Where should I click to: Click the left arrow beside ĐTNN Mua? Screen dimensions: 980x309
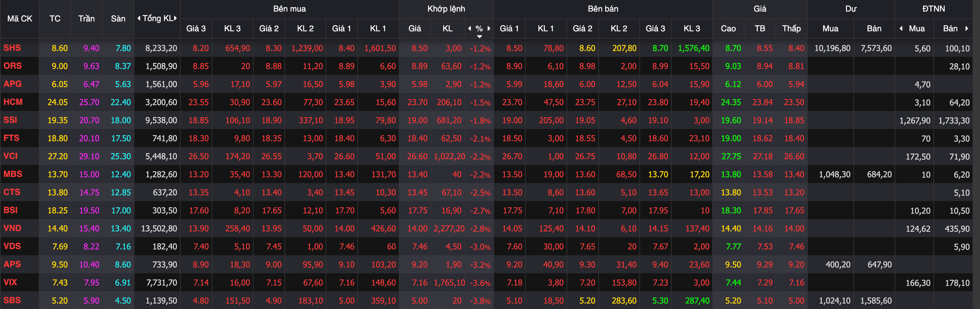(x=901, y=29)
